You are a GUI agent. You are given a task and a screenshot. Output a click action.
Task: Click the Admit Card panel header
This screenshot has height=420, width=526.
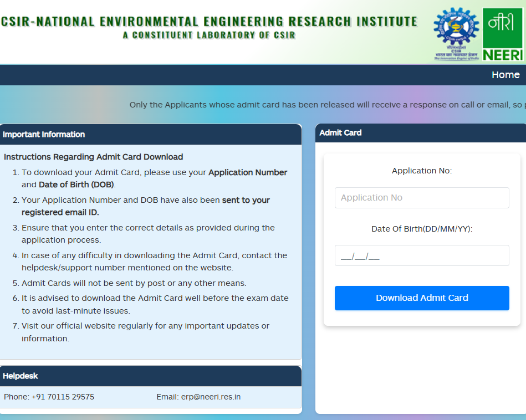click(x=340, y=132)
